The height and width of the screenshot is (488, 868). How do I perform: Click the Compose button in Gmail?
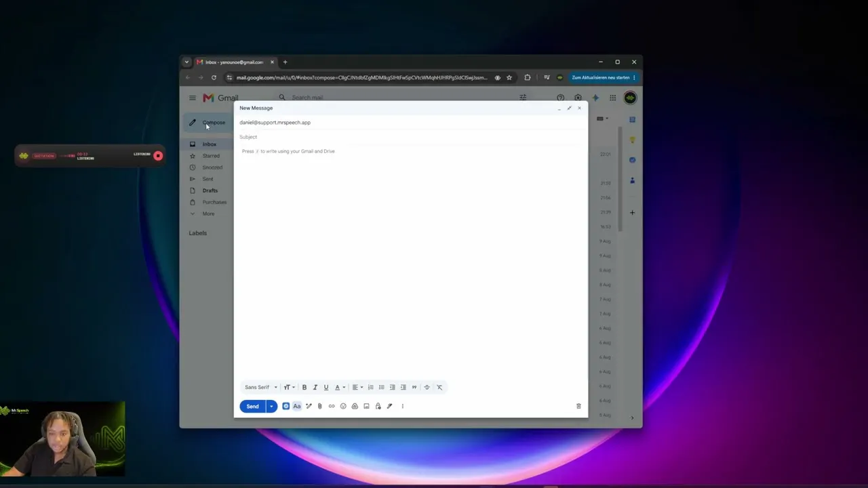pyautogui.click(x=208, y=123)
